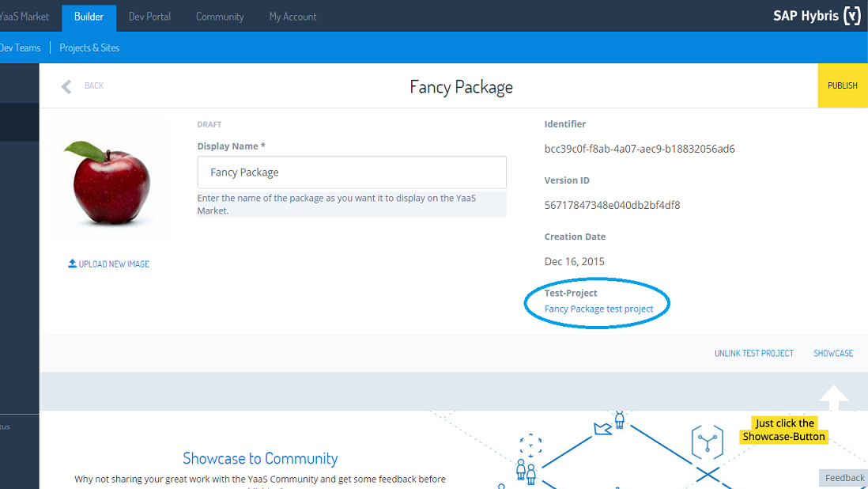Select the creation date Dec 16, 2015
The height and width of the screenshot is (489, 868).
[574, 261]
